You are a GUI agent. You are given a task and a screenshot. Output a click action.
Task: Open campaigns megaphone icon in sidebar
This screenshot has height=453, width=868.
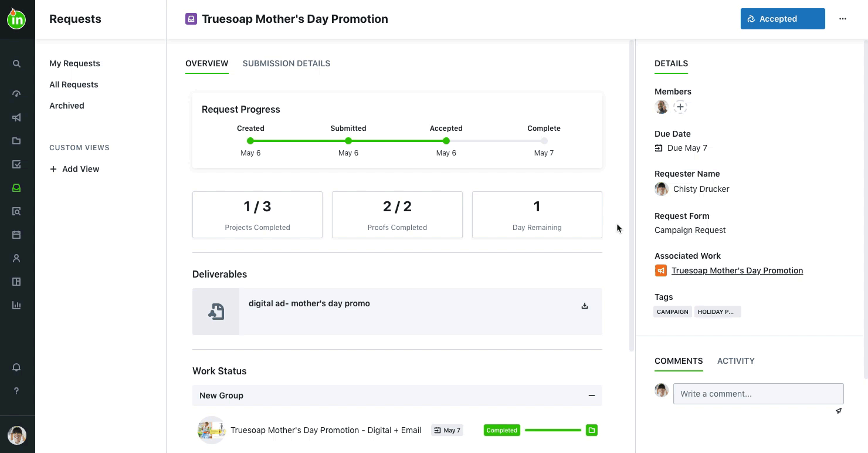[16, 117]
